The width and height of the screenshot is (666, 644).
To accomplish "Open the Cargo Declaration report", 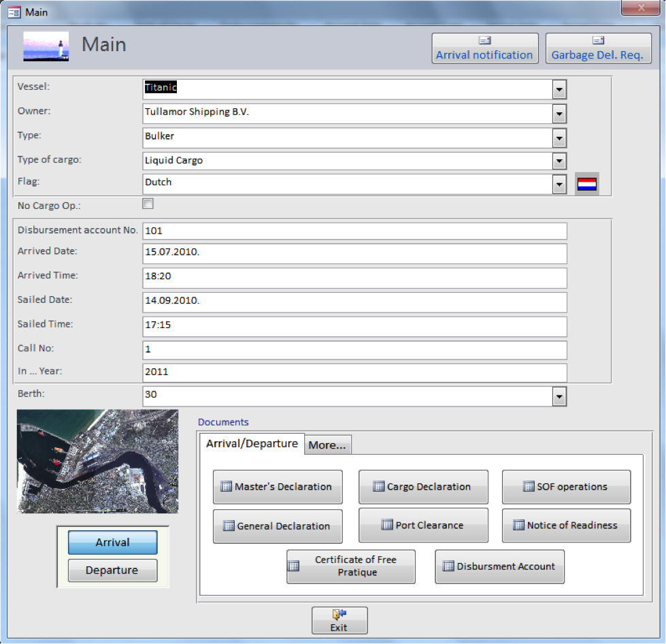I will click(x=422, y=487).
